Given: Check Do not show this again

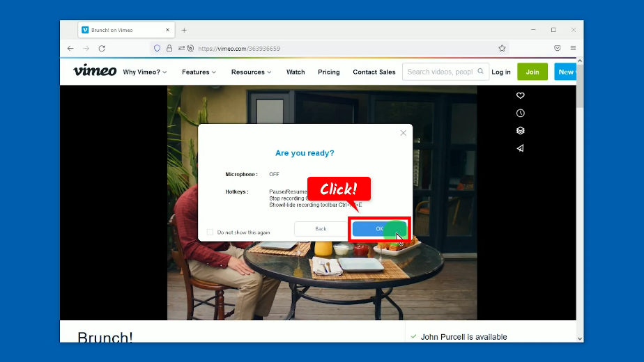Looking at the screenshot, I should 210,233.
